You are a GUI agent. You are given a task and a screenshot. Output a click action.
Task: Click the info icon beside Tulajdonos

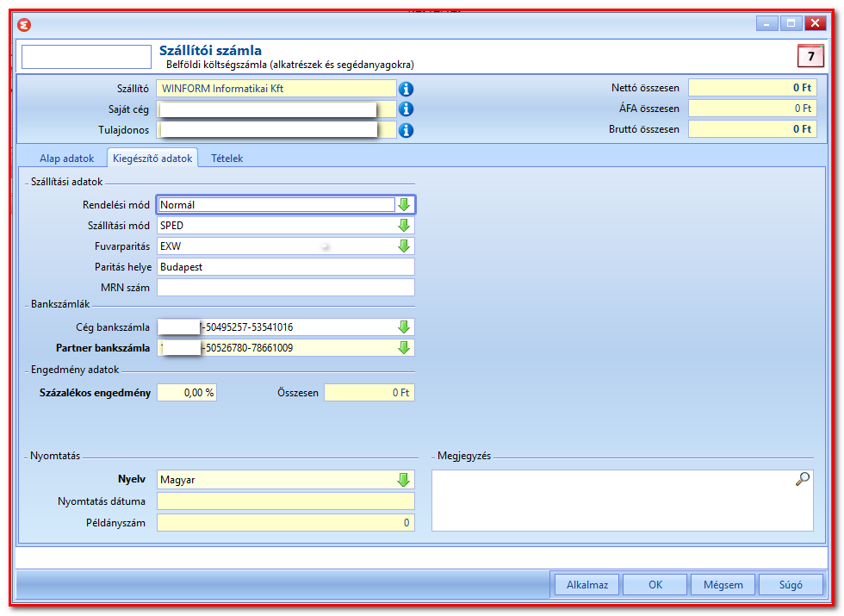pyautogui.click(x=406, y=130)
